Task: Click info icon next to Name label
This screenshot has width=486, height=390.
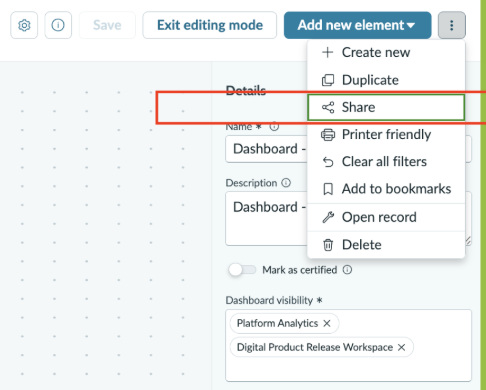Action: [x=274, y=127]
